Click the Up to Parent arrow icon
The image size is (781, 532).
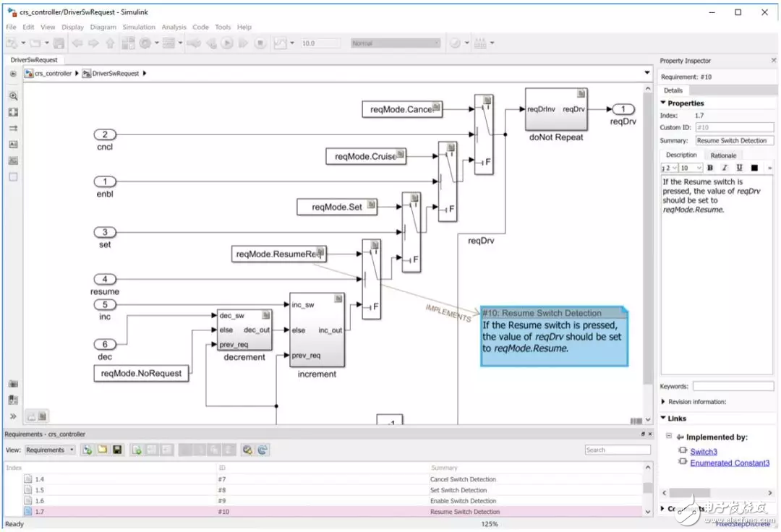(110, 43)
